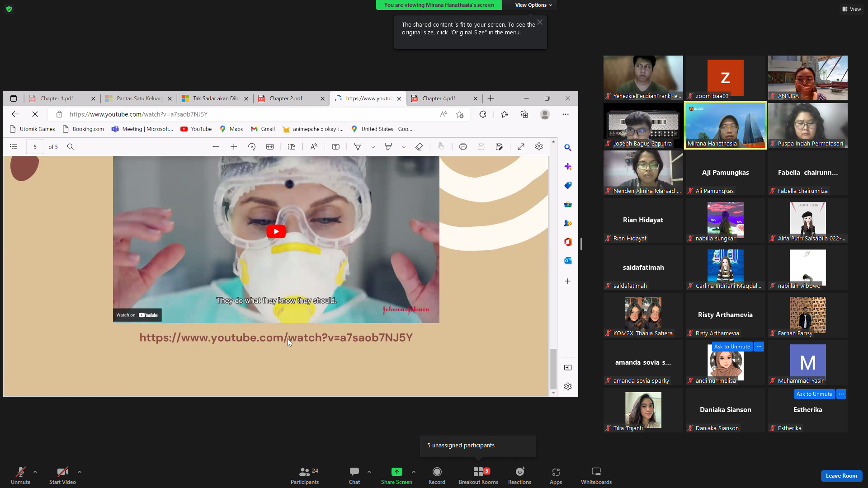
Task: Rotate the PDF page
Action: point(252,147)
